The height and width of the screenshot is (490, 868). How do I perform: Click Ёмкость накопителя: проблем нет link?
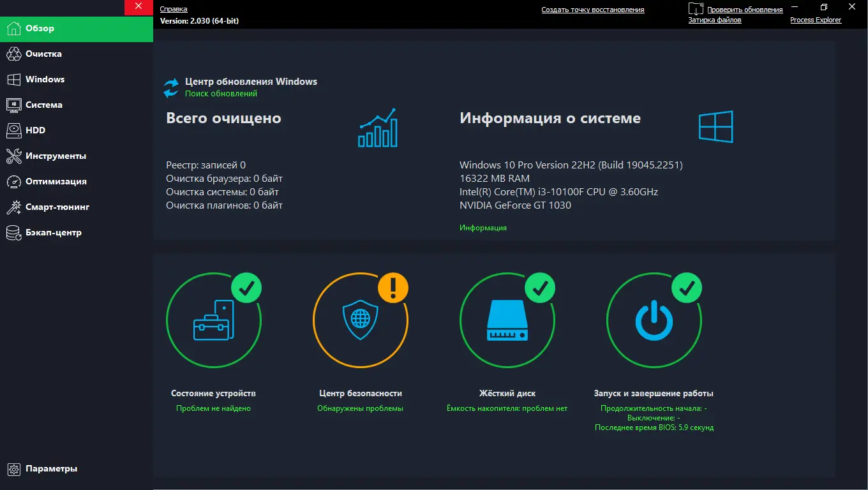click(507, 408)
